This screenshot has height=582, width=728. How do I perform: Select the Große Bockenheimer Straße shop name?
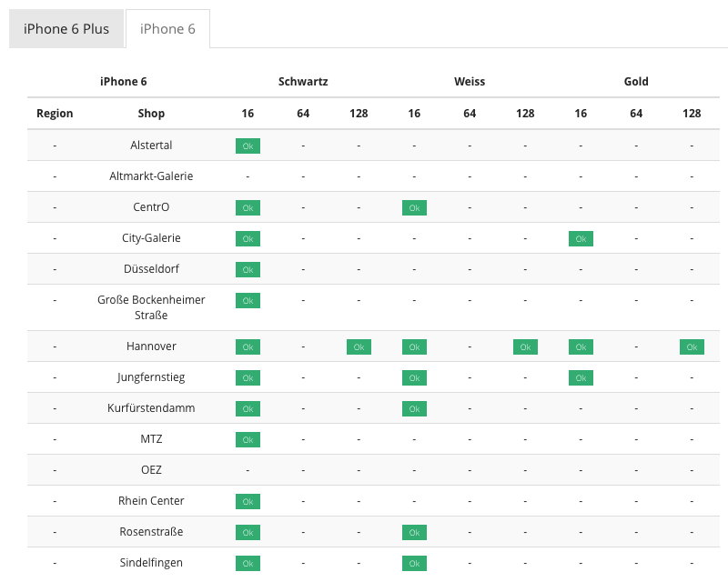click(x=151, y=307)
